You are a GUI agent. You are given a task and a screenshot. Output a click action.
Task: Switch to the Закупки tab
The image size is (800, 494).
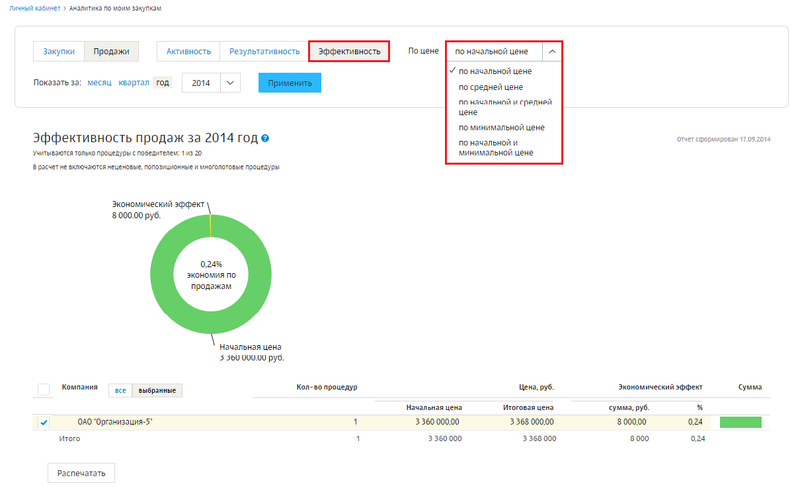pos(59,51)
